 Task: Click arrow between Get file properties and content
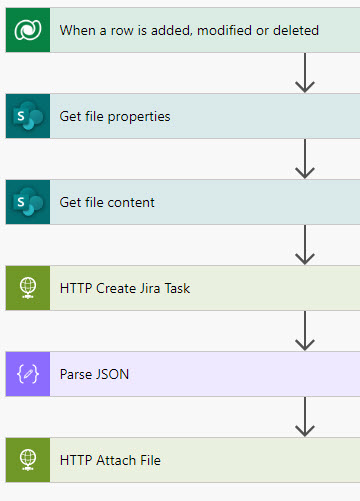(x=305, y=159)
